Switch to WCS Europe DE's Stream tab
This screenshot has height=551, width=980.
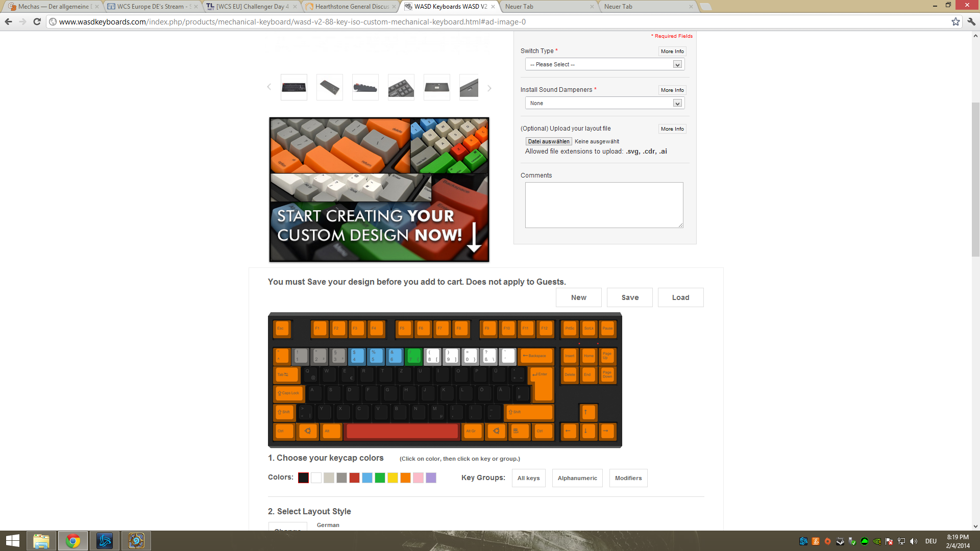point(151,7)
